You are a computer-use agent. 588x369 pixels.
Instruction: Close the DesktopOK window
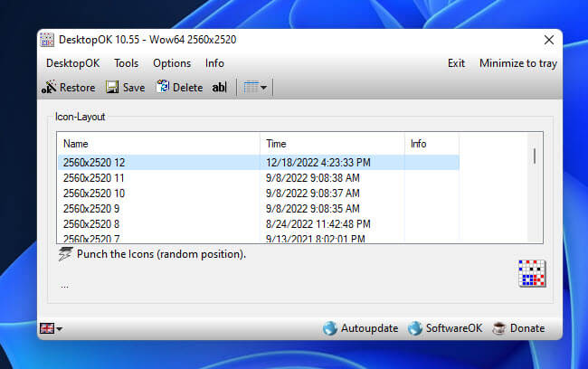click(x=549, y=40)
